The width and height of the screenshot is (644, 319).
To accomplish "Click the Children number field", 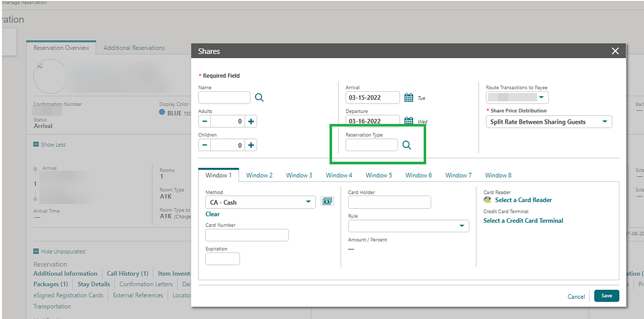I will 228,145.
